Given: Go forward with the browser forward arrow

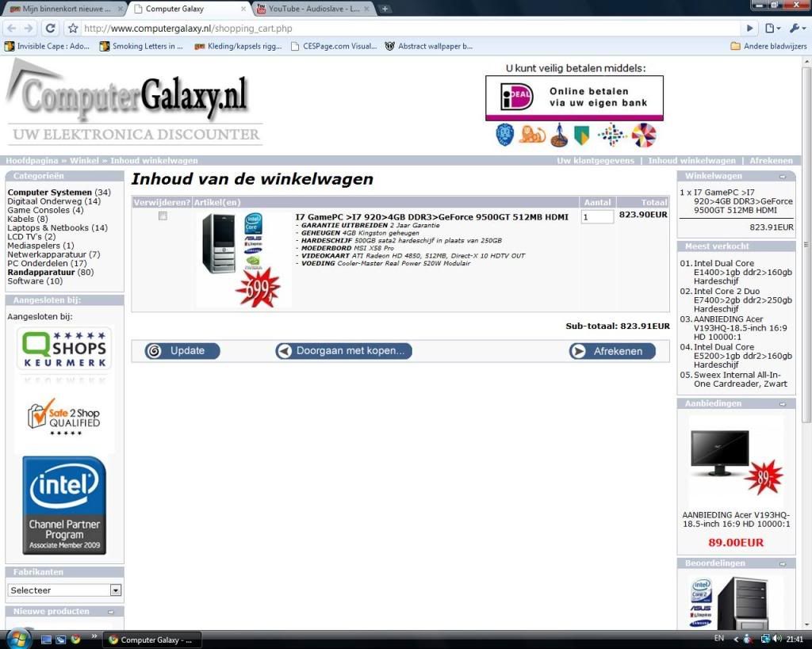Looking at the screenshot, I should [x=29, y=29].
